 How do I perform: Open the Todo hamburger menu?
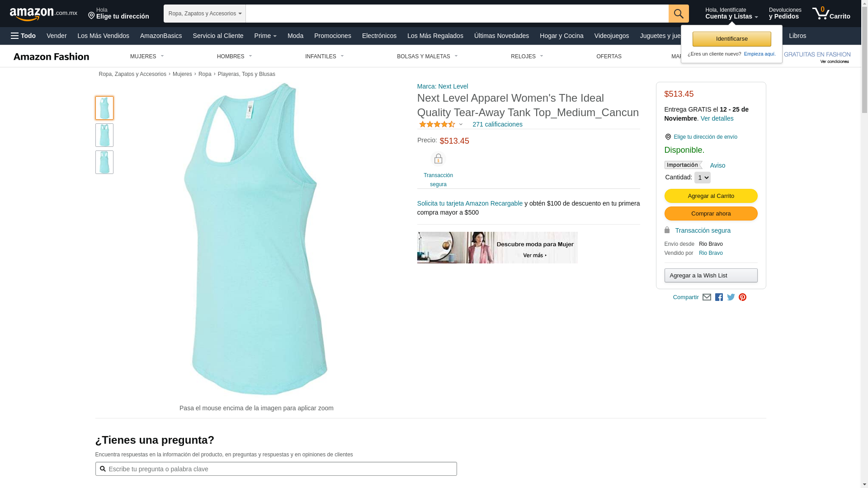(x=23, y=36)
